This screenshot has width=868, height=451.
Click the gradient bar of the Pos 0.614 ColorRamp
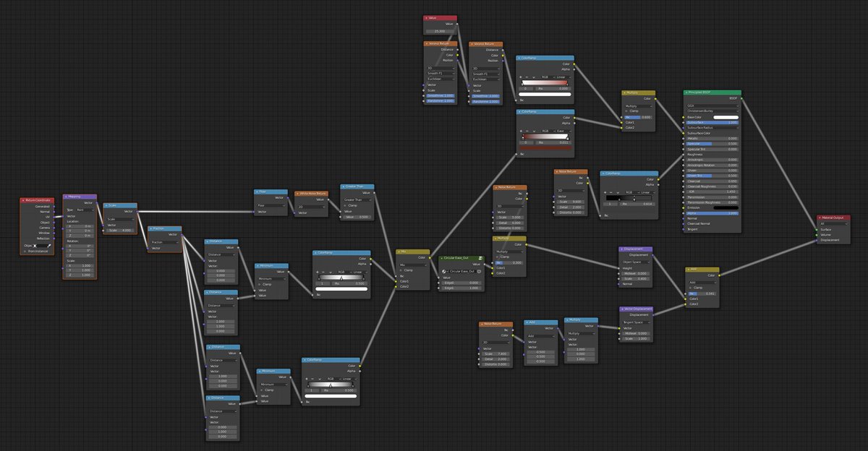click(629, 198)
